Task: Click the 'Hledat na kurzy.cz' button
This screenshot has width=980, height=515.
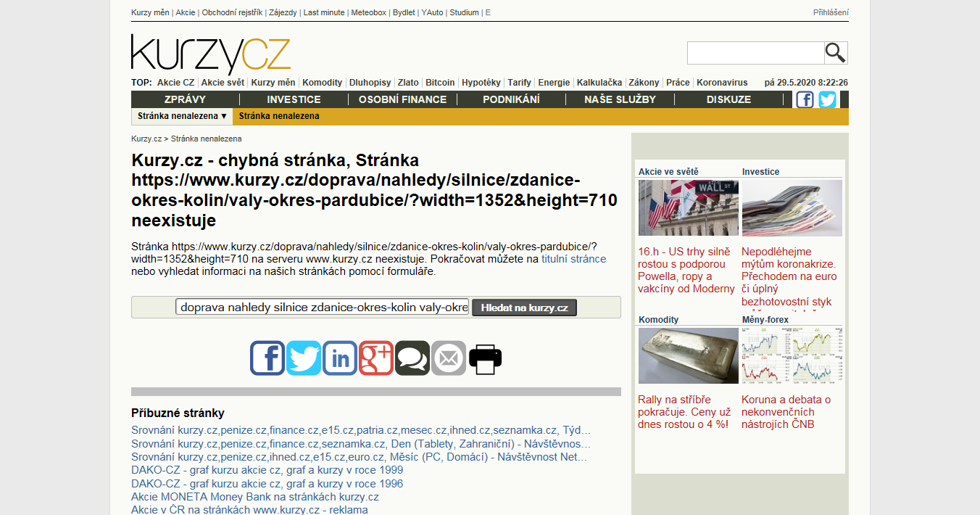Action: click(x=524, y=308)
